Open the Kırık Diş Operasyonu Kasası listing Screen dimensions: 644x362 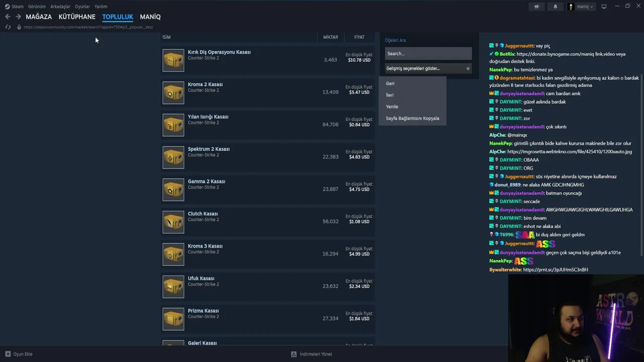(x=268, y=60)
